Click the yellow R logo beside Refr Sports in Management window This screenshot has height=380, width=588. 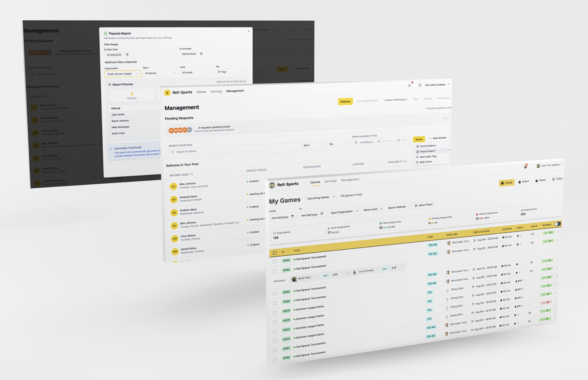coord(167,93)
